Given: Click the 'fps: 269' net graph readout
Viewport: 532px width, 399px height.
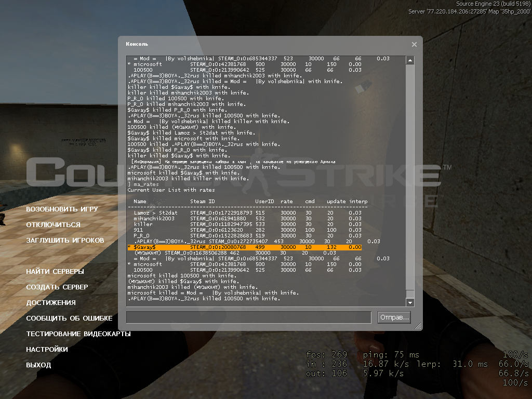Looking at the screenshot, I should pyautogui.click(x=326, y=355).
